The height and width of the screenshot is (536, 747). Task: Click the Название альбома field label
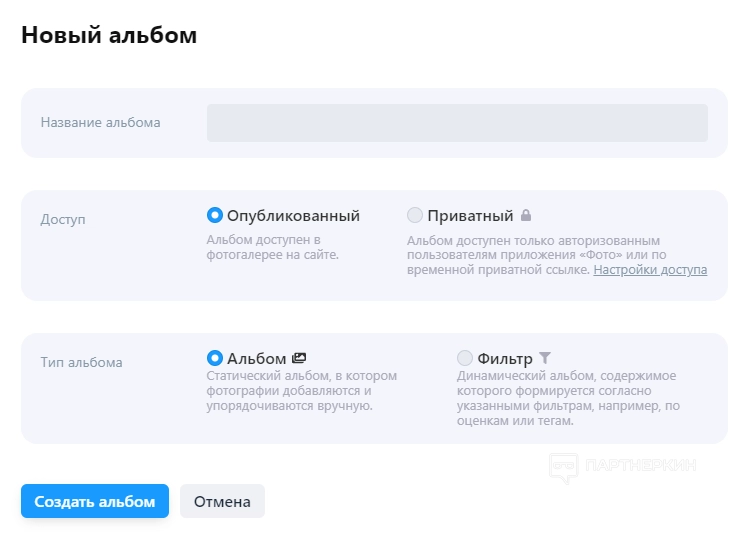point(100,123)
